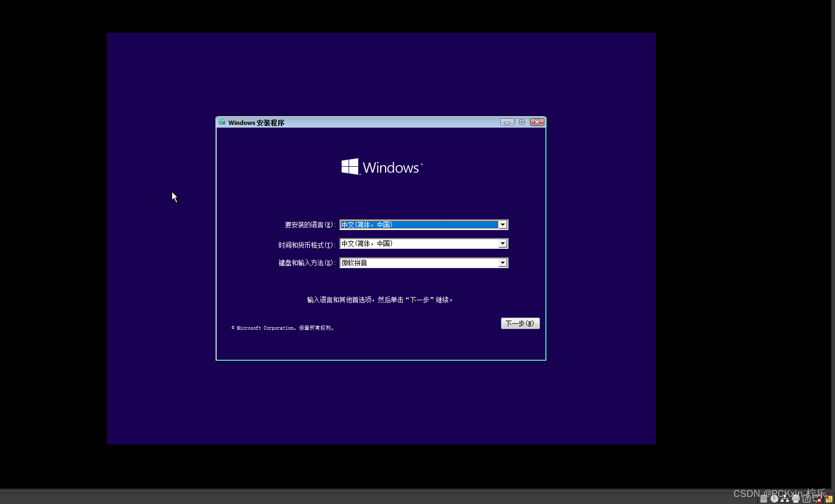Click the 键盘和输入方法(K) label

click(x=307, y=263)
